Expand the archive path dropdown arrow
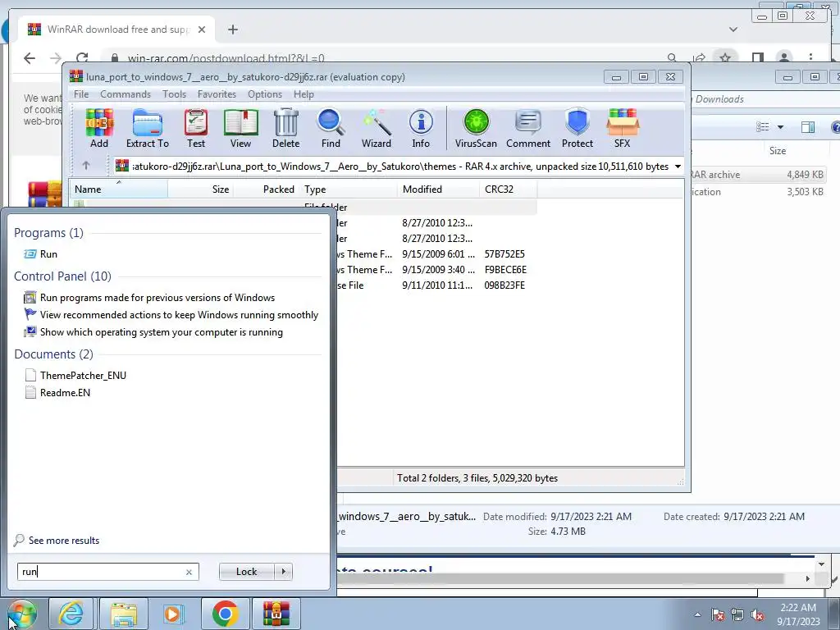This screenshot has height=630, width=840. pyautogui.click(x=678, y=167)
